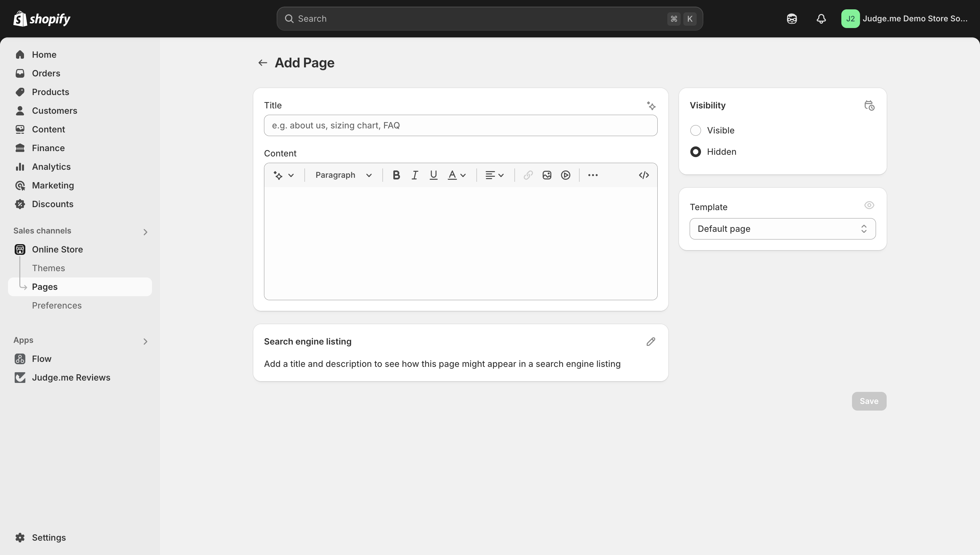Click the Save button
980x555 pixels.
(869, 401)
